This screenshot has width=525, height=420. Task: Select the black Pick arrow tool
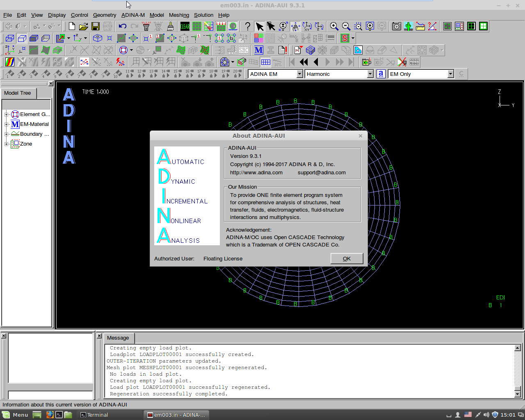pyautogui.click(x=259, y=26)
